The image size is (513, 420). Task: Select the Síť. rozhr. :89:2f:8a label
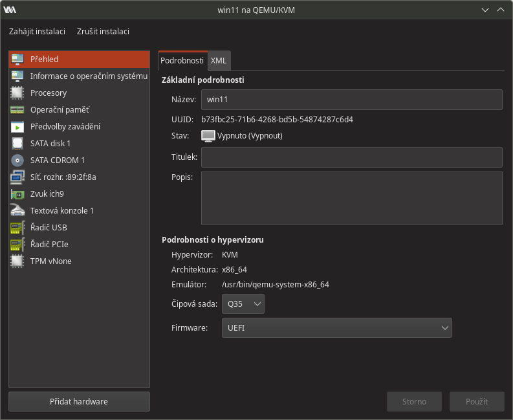(x=63, y=177)
